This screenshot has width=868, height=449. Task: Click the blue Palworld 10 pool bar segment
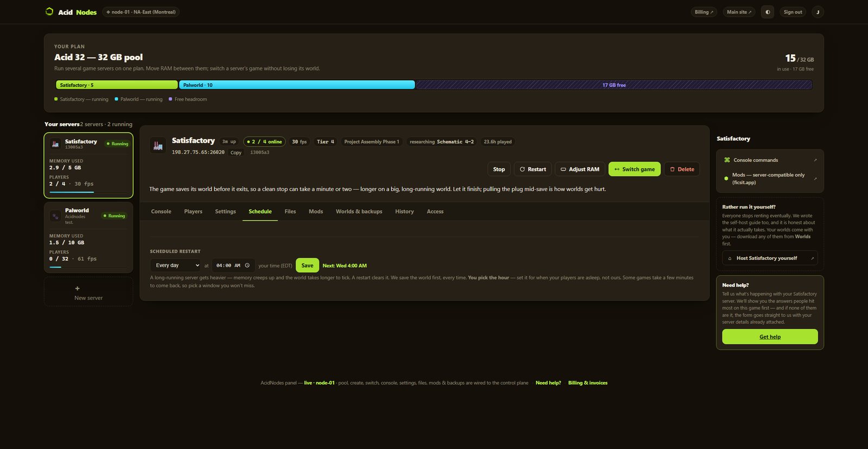coord(297,85)
